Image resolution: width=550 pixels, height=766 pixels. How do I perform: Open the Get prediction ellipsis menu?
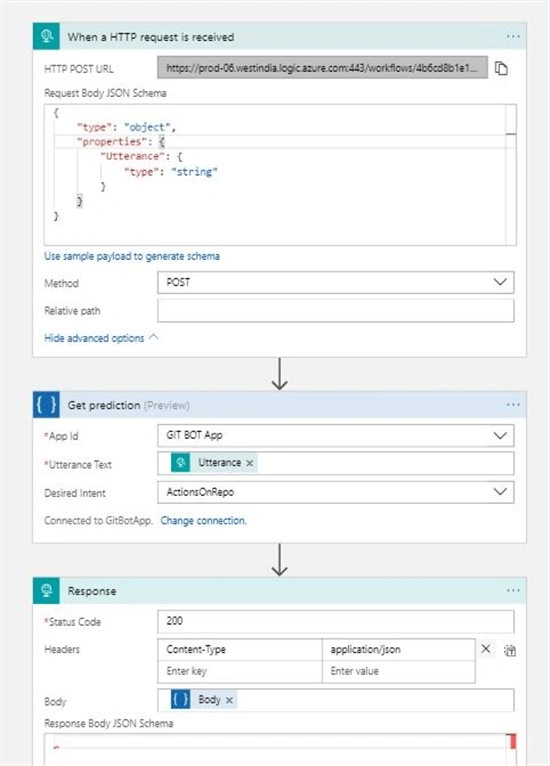[513, 404]
